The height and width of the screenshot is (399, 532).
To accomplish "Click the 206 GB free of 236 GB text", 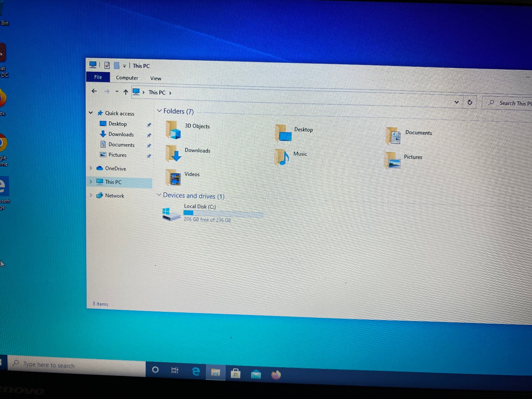I will tap(207, 220).
